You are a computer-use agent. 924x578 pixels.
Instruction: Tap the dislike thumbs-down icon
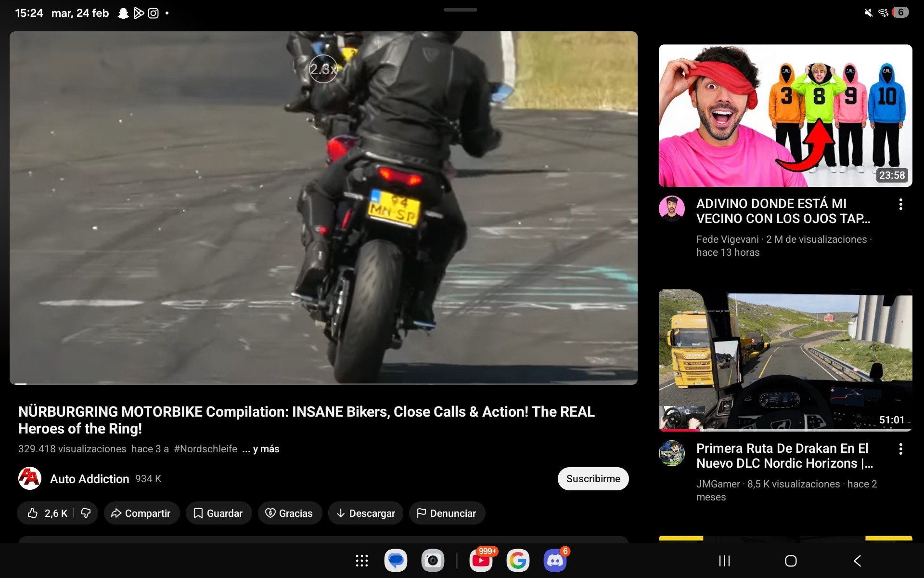pos(86,513)
